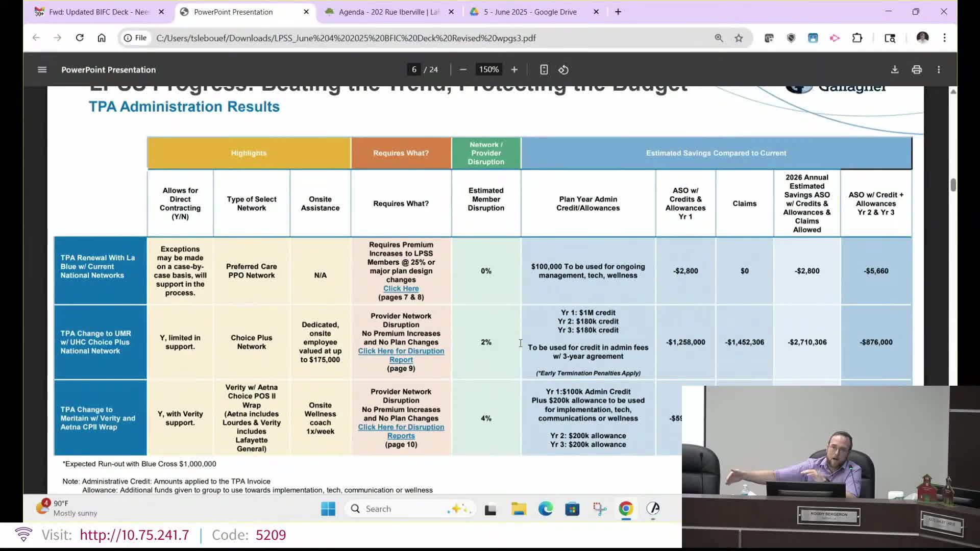Go back to previous page in browser
Image resolution: width=980 pixels, height=551 pixels.
point(36,38)
